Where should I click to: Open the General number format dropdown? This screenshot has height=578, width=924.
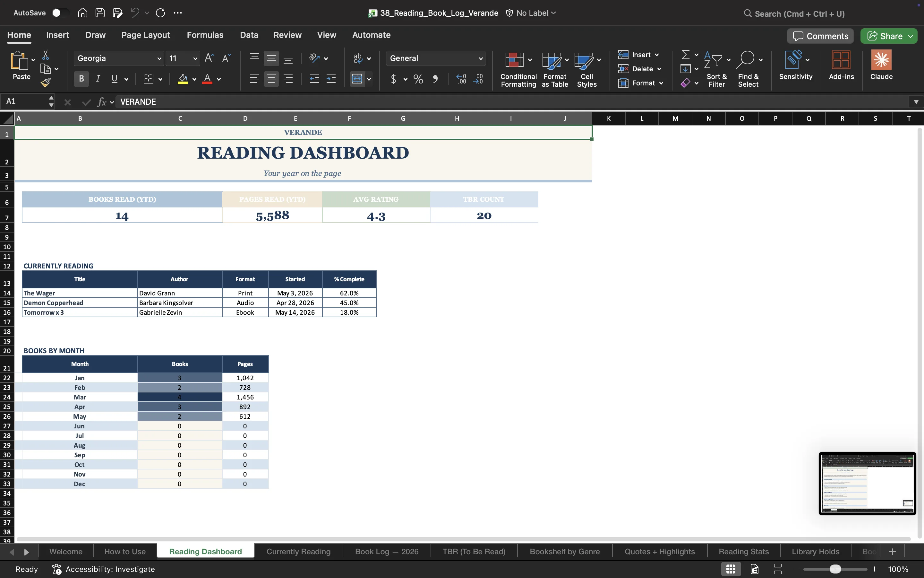pyautogui.click(x=481, y=58)
